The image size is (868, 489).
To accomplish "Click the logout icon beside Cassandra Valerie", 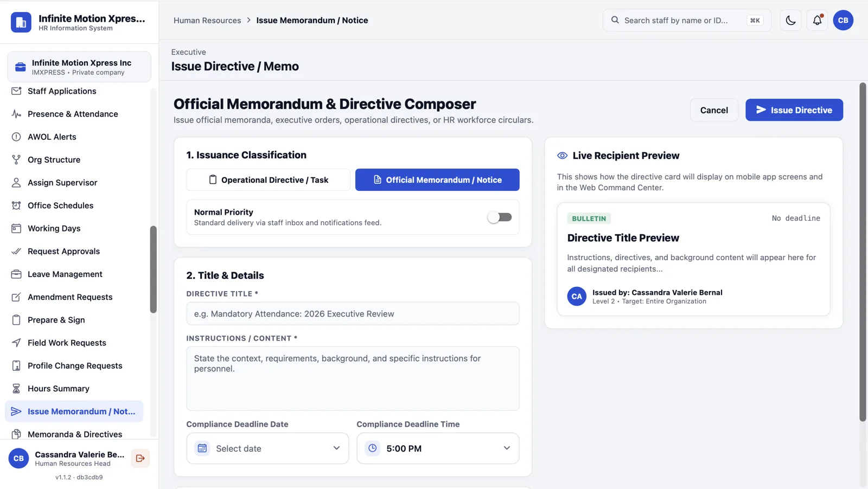I will pos(141,459).
